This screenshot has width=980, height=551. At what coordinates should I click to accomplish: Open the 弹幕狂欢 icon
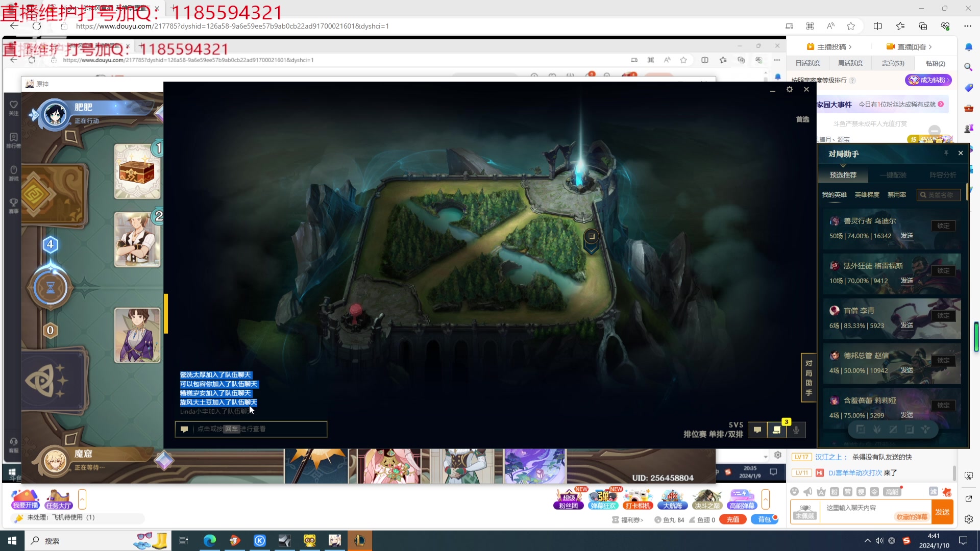pyautogui.click(x=603, y=498)
